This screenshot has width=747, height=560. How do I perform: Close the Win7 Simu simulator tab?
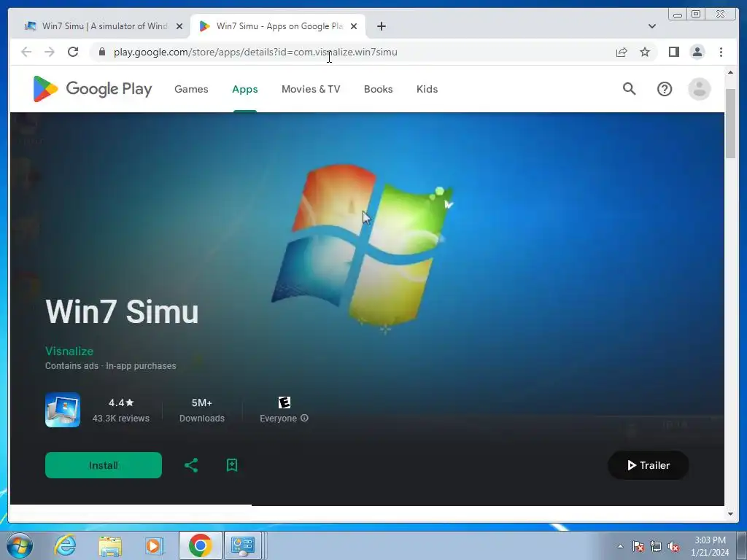pyautogui.click(x=179, y=26)
